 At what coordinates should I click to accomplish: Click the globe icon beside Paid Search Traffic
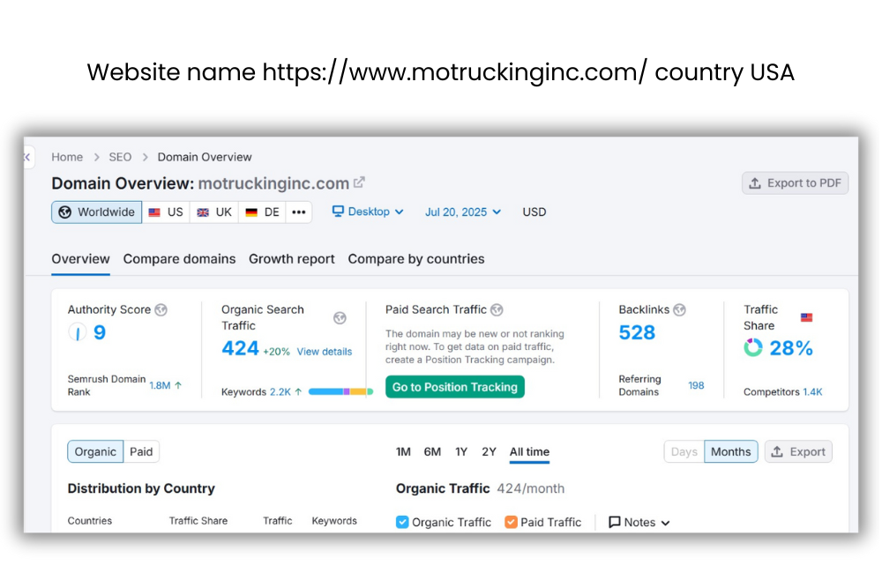[497, 310]
